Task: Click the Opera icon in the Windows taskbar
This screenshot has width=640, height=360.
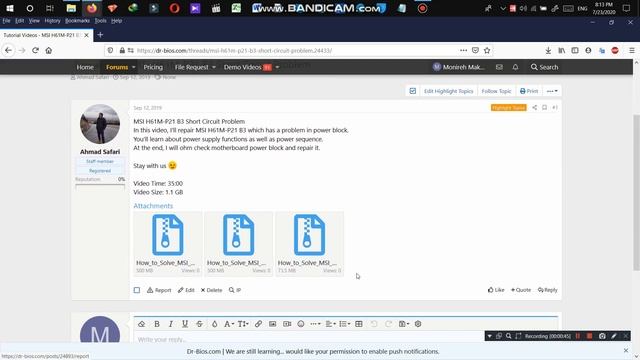Action: [x=174, y=8]
